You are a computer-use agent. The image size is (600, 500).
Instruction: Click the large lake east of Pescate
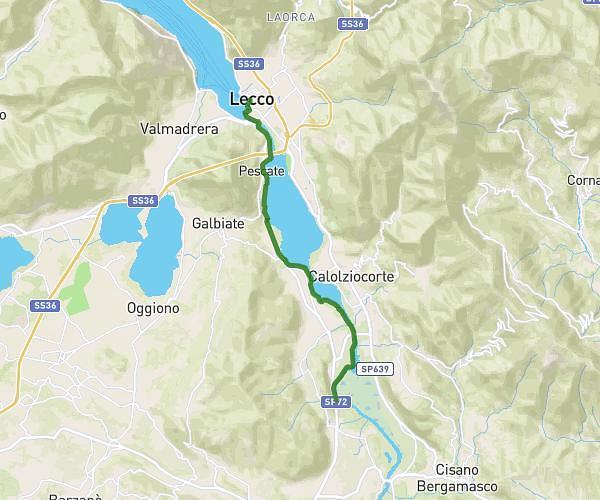[x=294, y=214]
